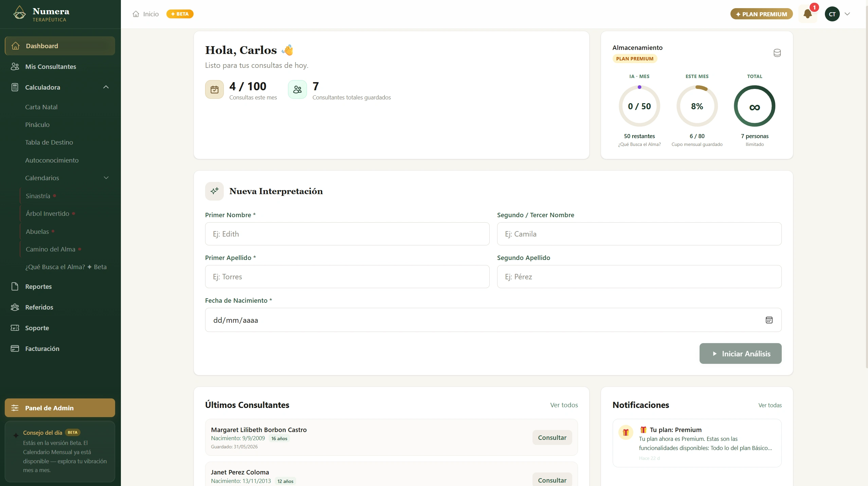Click the CT user avatar
The width and height of the screenshot is (868, 486).
tap(832, 14)
